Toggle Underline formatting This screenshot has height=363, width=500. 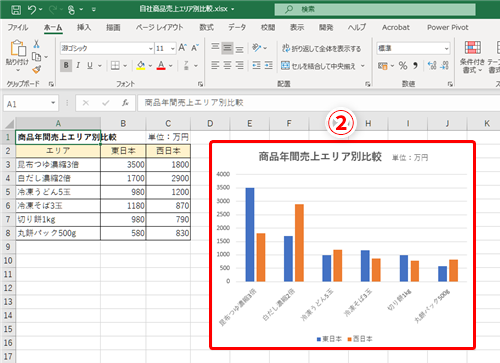[90, 65]
